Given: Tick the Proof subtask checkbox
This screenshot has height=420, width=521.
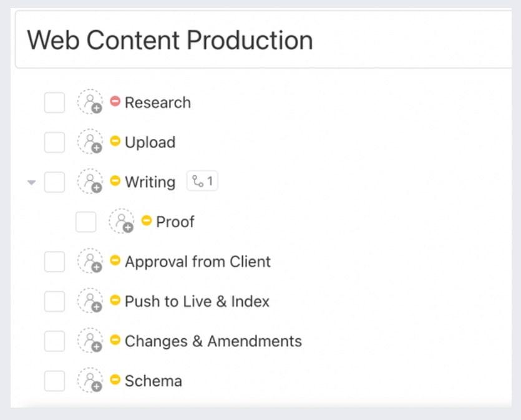Looking at the screenshot, I should (85, 222).
